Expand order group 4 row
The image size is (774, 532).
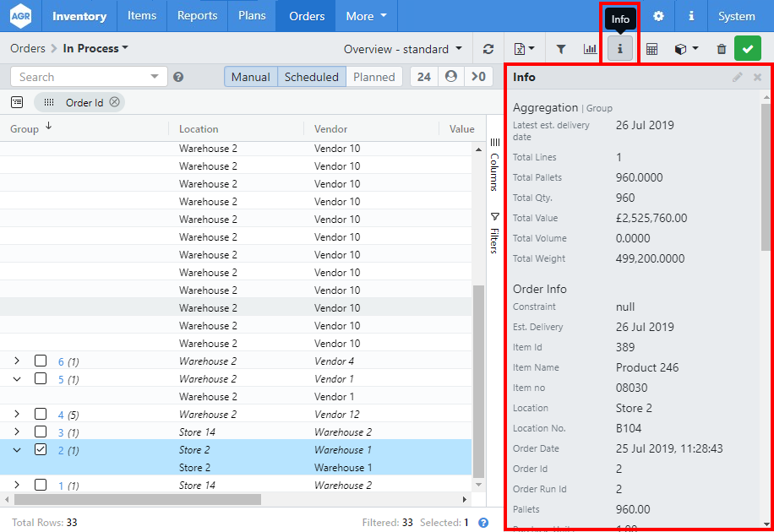coord(17,415)
